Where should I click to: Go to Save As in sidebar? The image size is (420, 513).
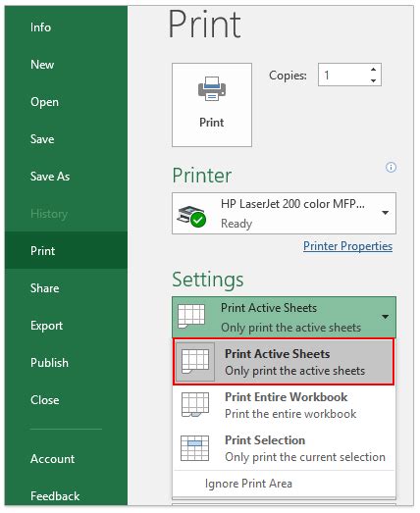pos(50,177)
